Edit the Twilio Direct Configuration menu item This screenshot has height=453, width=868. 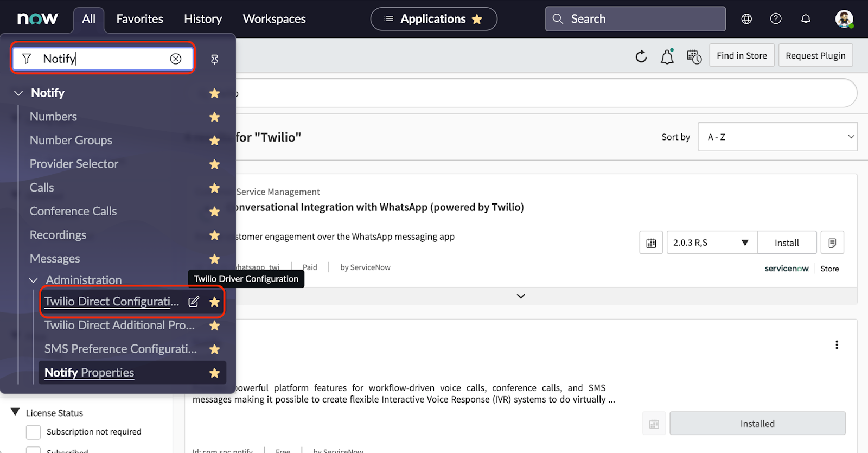tap(194, 302)
